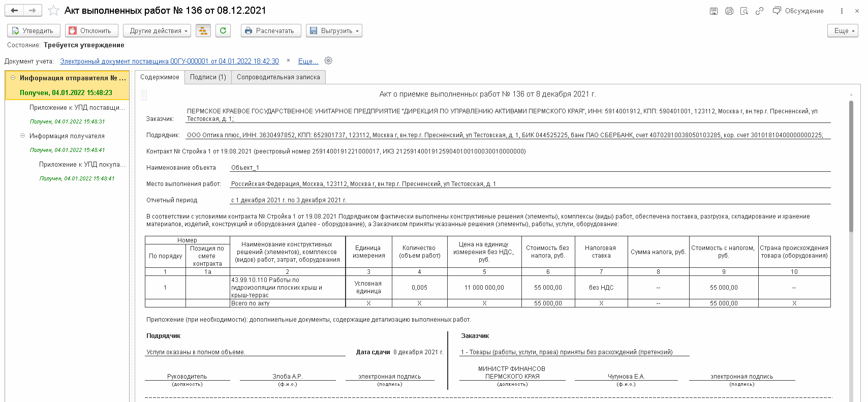Image resolution: width=868 pixels, height=402 pixels.
Task: Click Еще... link next to document
Action: [308, 61]
